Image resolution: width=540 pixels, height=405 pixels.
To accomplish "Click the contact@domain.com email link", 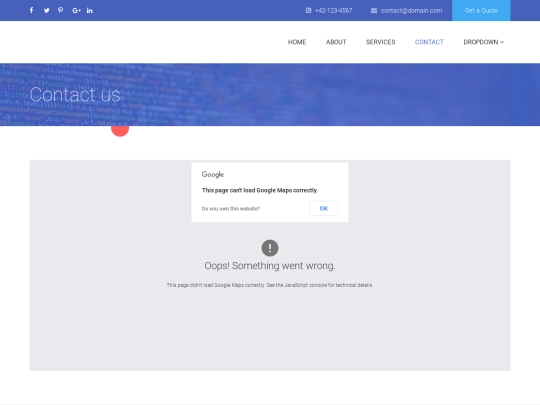I will 411,11.
